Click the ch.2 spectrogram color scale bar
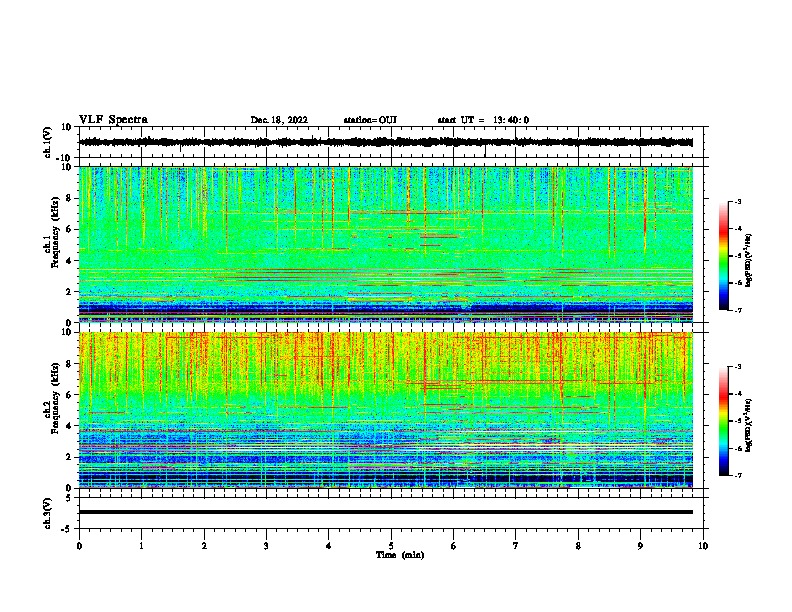The height and width of the screenshot is (612, 792). pos(723,421)
